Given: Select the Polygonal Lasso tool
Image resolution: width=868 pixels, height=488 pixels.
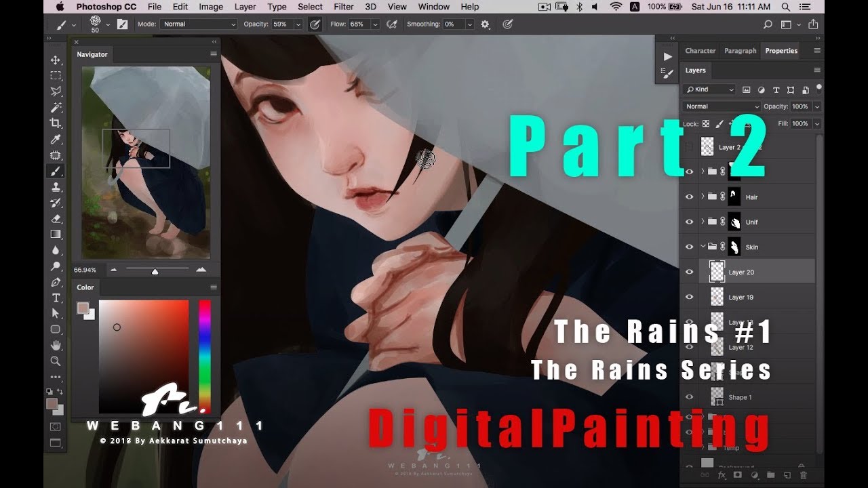Looking at the screenshot, I should click(x=56, y=91).
